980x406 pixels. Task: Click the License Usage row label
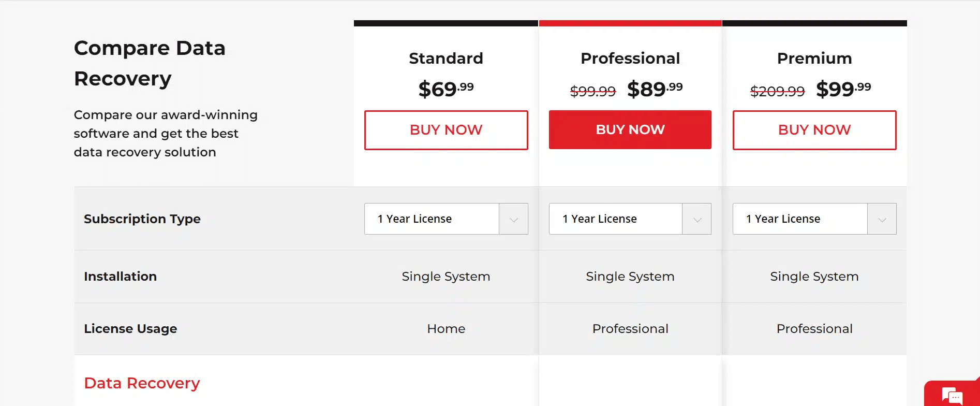(x=130, y=329)
